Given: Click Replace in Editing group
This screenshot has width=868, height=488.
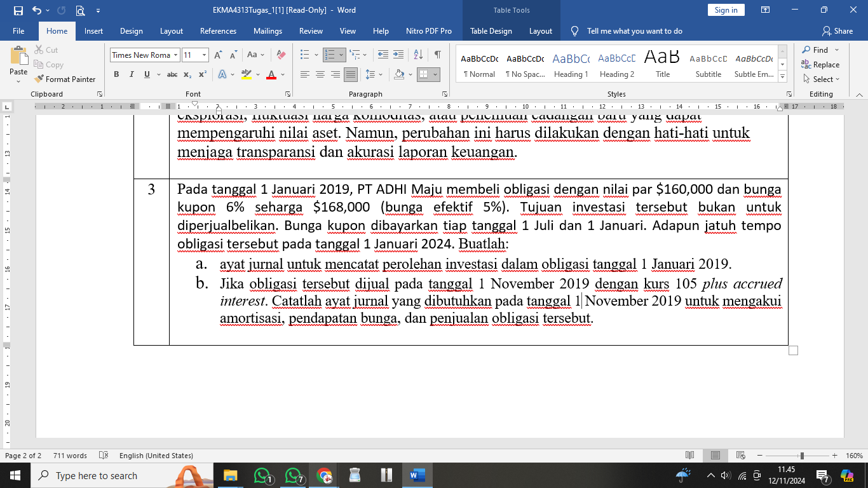Looking at the screenshot, I should point(820,65).
